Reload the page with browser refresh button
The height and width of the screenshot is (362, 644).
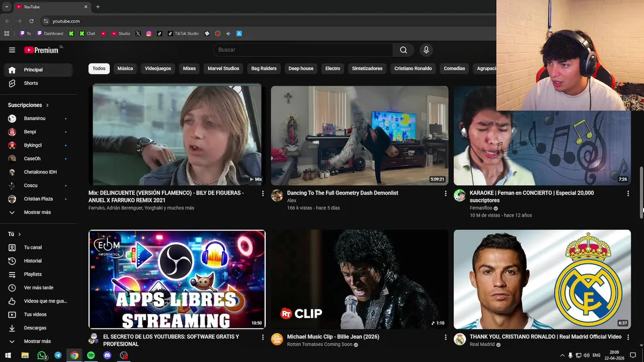tap(31, 21)
